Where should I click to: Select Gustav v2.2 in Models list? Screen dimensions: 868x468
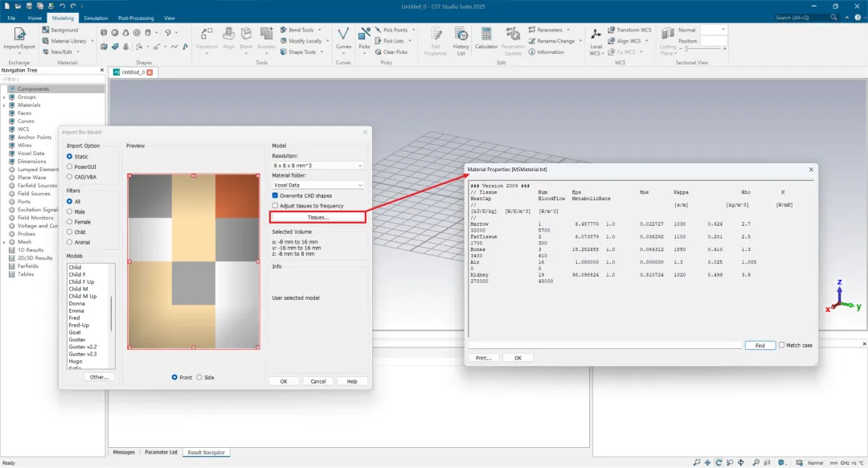(83, 347)
